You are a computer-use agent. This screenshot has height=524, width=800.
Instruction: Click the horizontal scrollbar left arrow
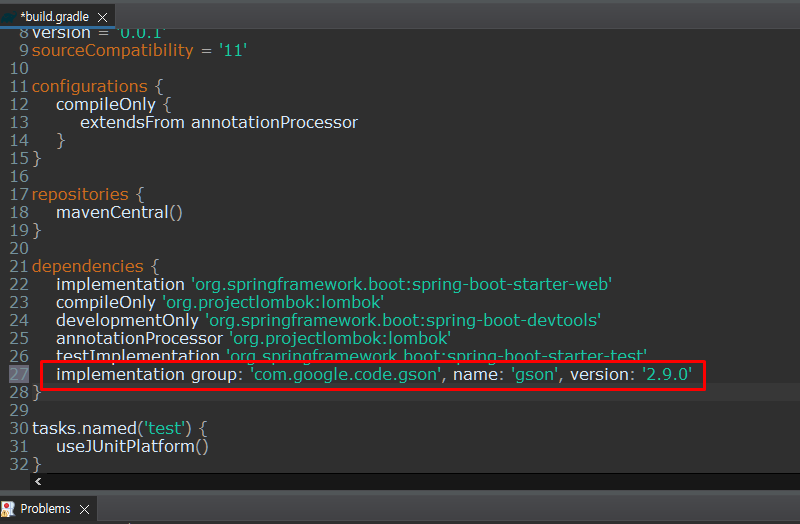coord(38,481)
